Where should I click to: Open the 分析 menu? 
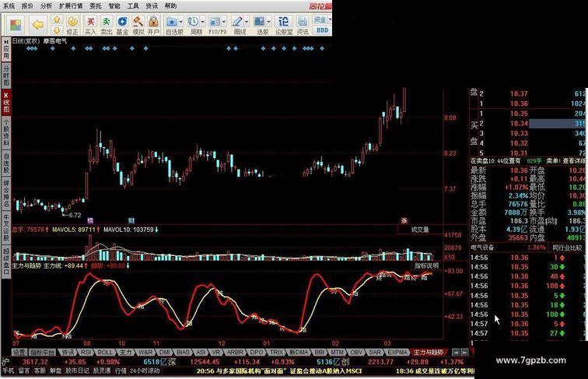(x=46, y=6)
